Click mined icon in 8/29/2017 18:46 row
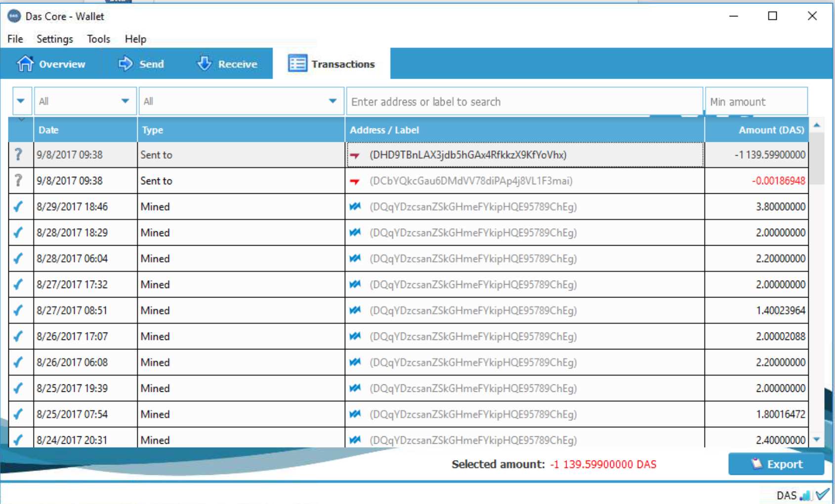 (355, 207)
